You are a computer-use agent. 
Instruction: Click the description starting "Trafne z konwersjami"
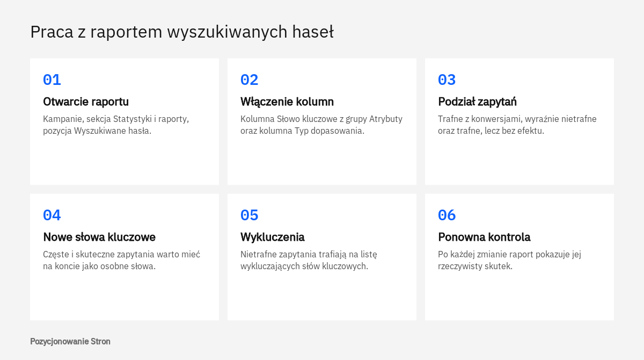(x=517, y=125)
